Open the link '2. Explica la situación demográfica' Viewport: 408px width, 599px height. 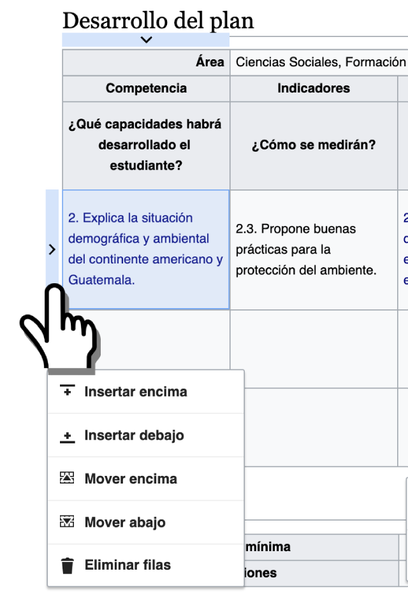(145, 249)
